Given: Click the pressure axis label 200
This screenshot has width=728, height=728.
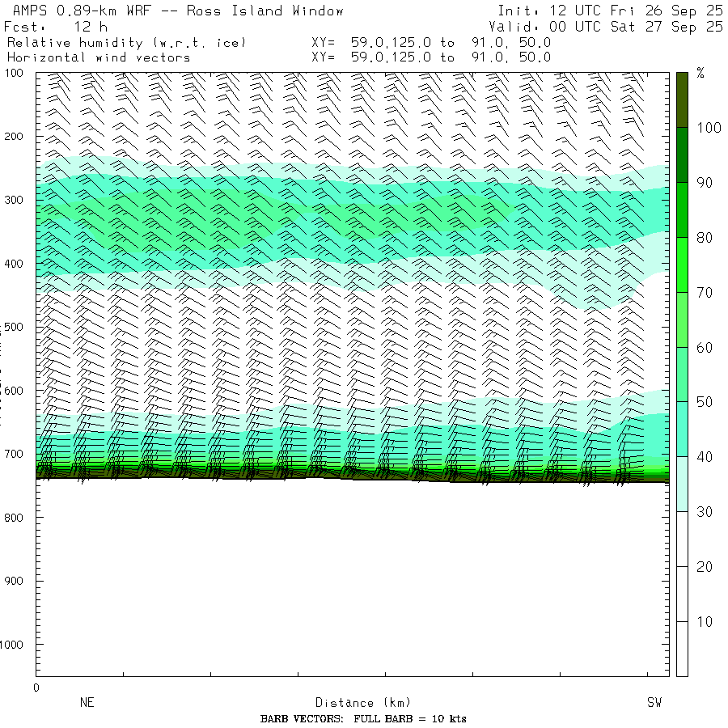Looking at the screenshot, I should pos(14,137).
